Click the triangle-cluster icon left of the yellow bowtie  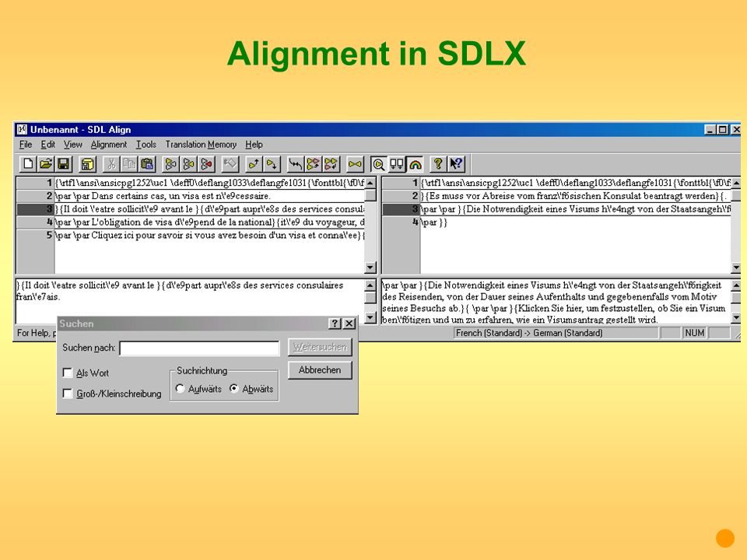pos(331,164)
